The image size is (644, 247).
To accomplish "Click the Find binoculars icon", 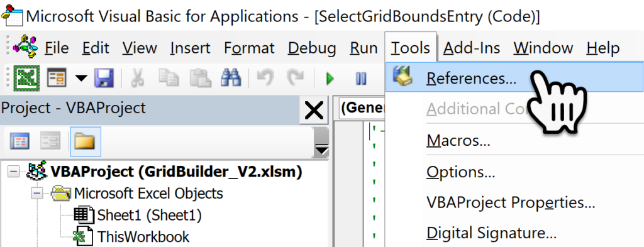I will coord(230,77).
